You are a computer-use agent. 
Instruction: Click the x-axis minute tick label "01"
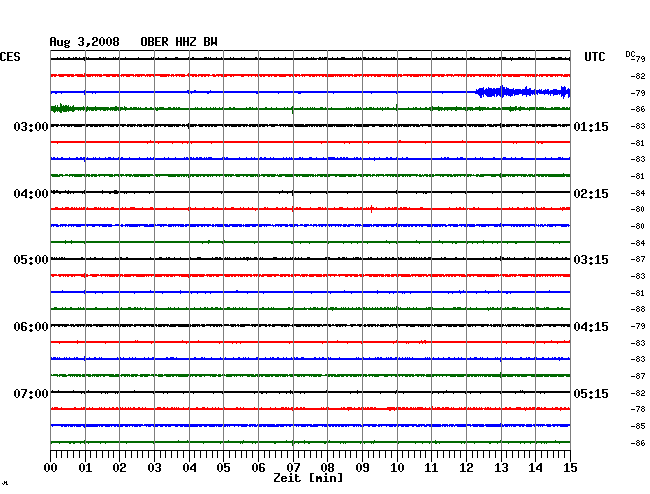[x=85, y=468]
